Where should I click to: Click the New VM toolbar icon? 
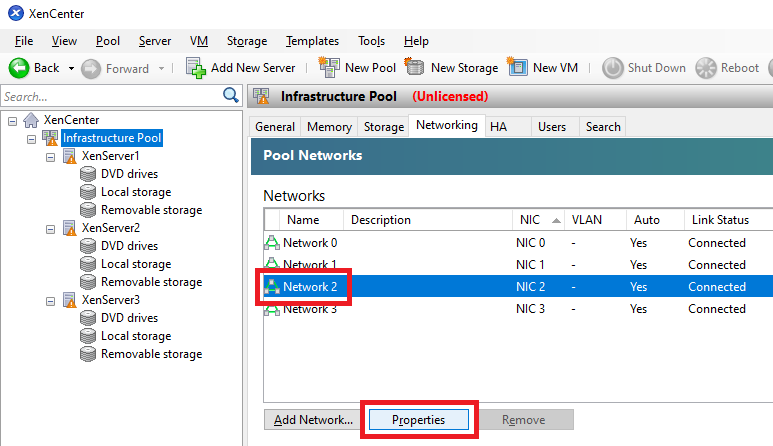coord(517,68)
